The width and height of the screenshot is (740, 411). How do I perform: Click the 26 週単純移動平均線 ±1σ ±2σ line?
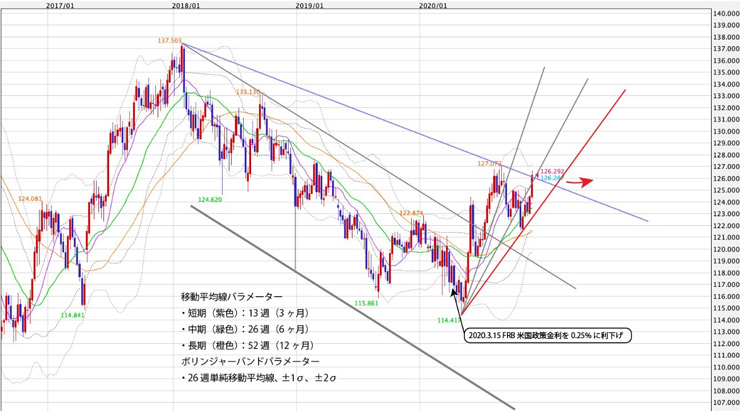[259, 378]
